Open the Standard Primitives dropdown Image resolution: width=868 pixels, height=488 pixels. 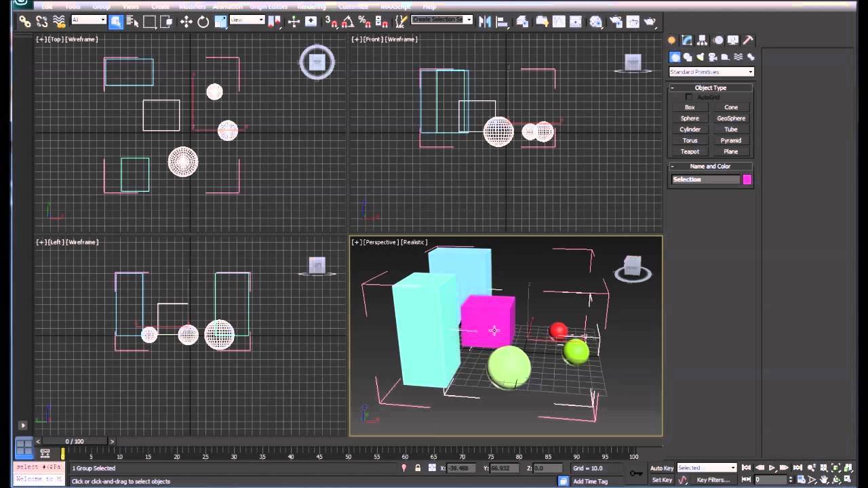(711, 72)
